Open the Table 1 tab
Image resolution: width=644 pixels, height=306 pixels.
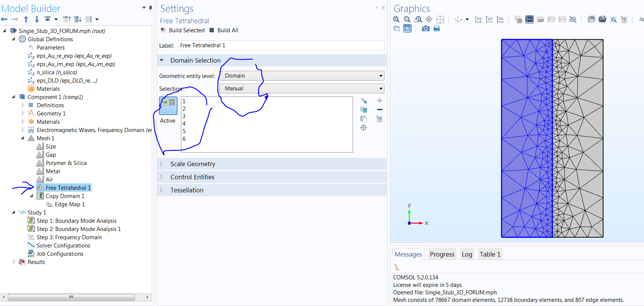[x=490, y=254]
